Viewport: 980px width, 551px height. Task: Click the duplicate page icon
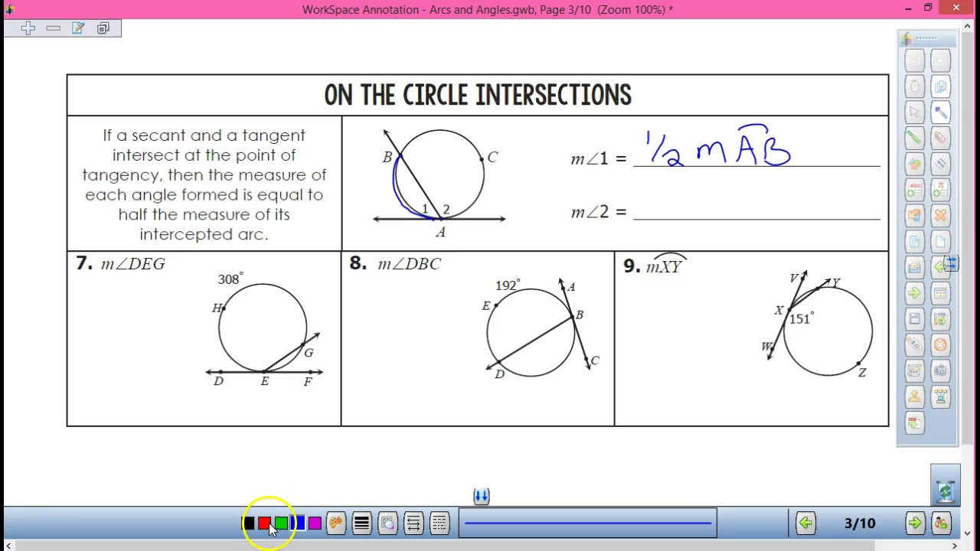[x=914, y=268]
